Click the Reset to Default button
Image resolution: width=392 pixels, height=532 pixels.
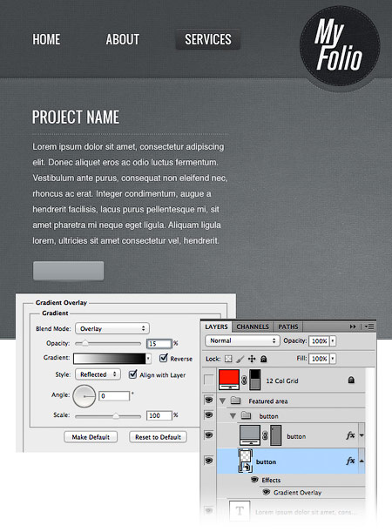click(x=158, y=437)
